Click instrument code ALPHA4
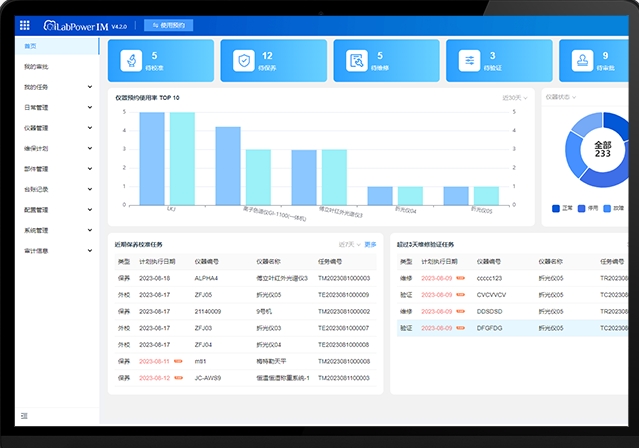 (206, 278)
